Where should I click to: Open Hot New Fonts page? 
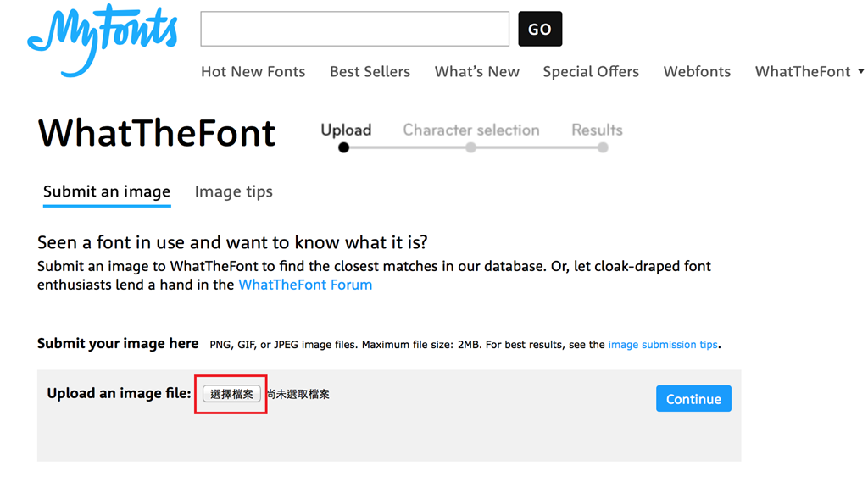[x=253, y=71]
